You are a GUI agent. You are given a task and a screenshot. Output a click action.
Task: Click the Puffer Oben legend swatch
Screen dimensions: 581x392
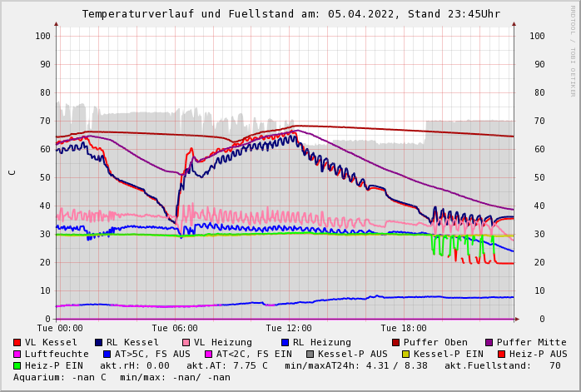[x=396, y=342]
